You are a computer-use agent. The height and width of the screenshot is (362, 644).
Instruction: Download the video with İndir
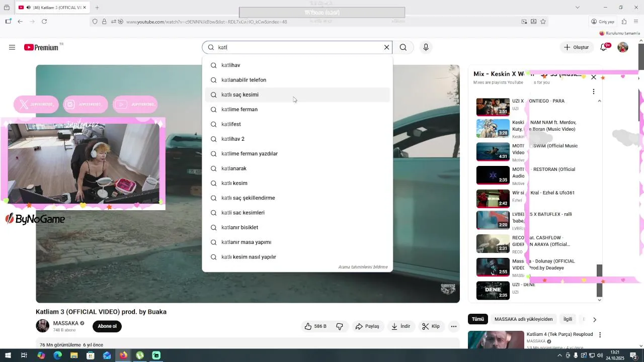[x=401, y=326]
